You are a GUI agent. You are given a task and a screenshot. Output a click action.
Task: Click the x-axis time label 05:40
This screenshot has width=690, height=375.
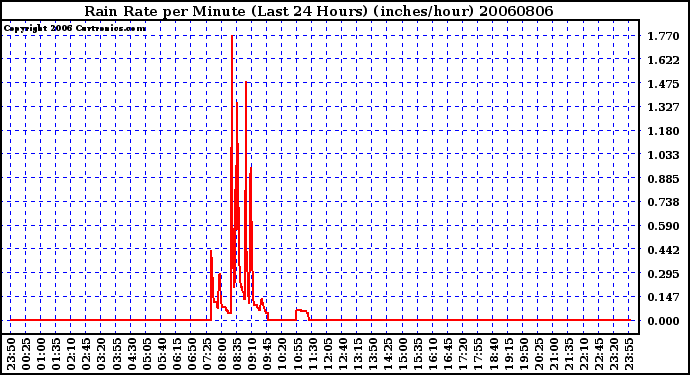(162, 354)
